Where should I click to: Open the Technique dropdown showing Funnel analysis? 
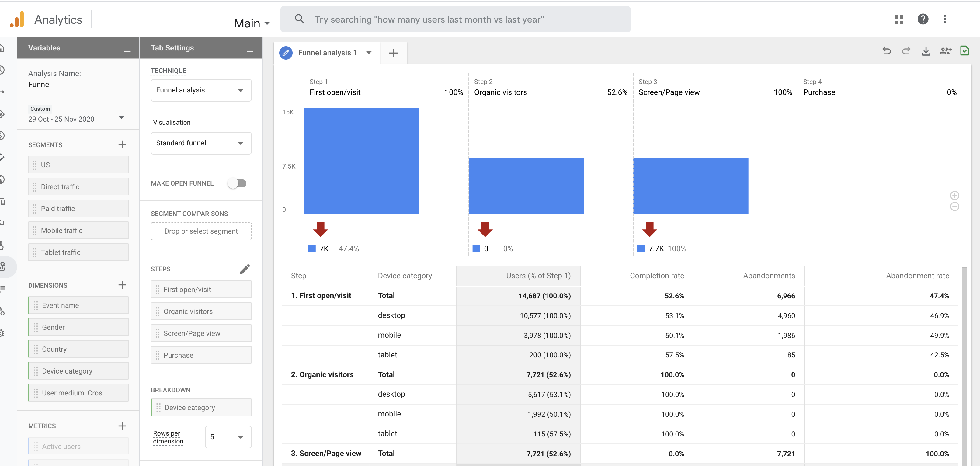coord(201,90)
